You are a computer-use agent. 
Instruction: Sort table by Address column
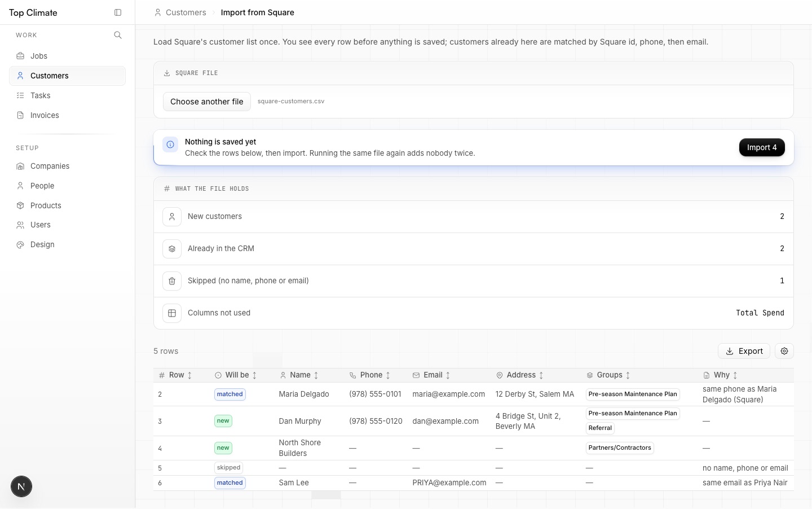519,375
